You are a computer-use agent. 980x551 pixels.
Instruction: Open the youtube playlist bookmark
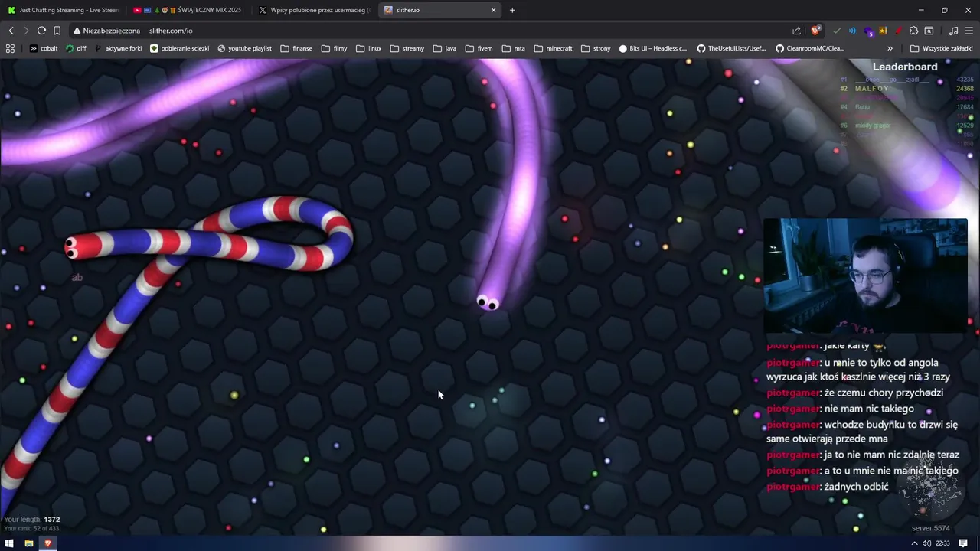[244, 48]
